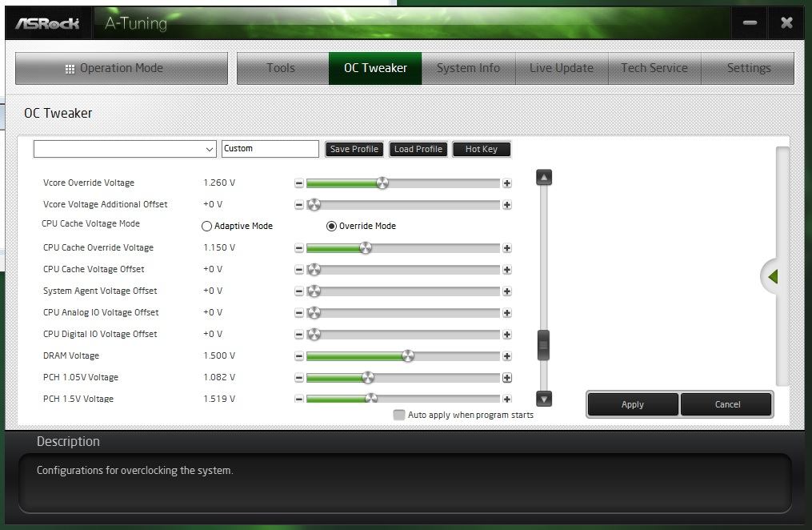This screenshot has height=530, width=812.
Task: Click minus for Vcore Voltage Additional Offset
Action: tap(299, 205)
